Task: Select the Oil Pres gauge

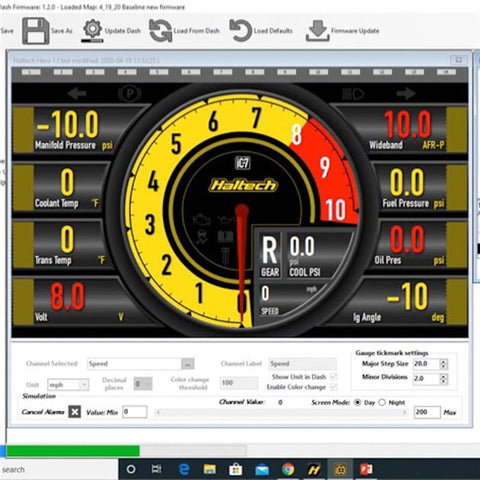Action: pos(418,245)
